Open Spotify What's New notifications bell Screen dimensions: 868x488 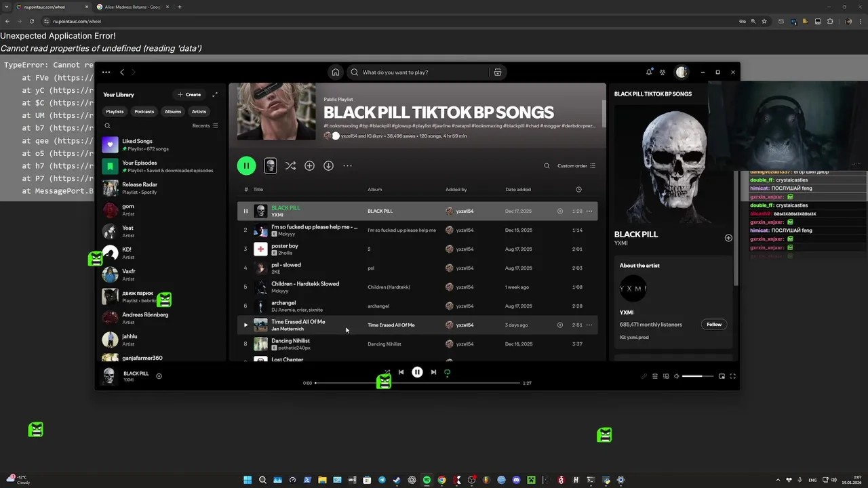pyautogui.click(x=649, y=72)
